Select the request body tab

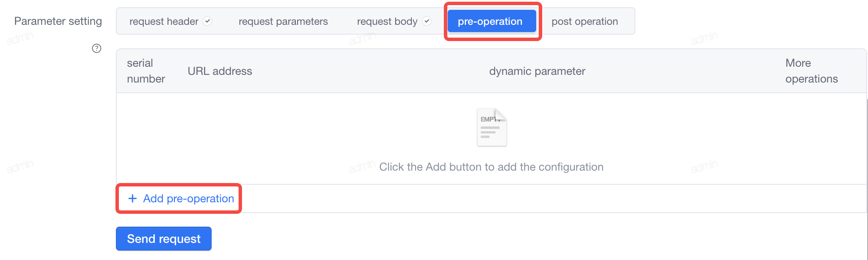pos(394,21)
